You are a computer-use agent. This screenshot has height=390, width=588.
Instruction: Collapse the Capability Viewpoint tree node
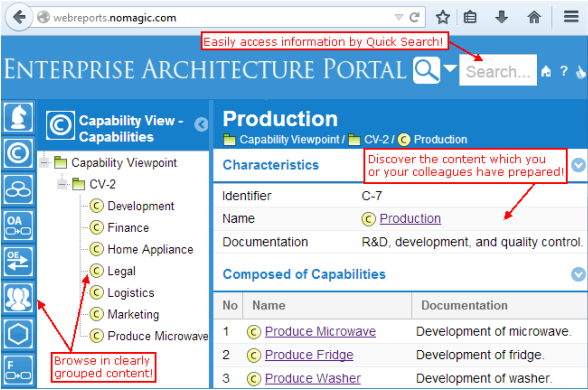44,162
